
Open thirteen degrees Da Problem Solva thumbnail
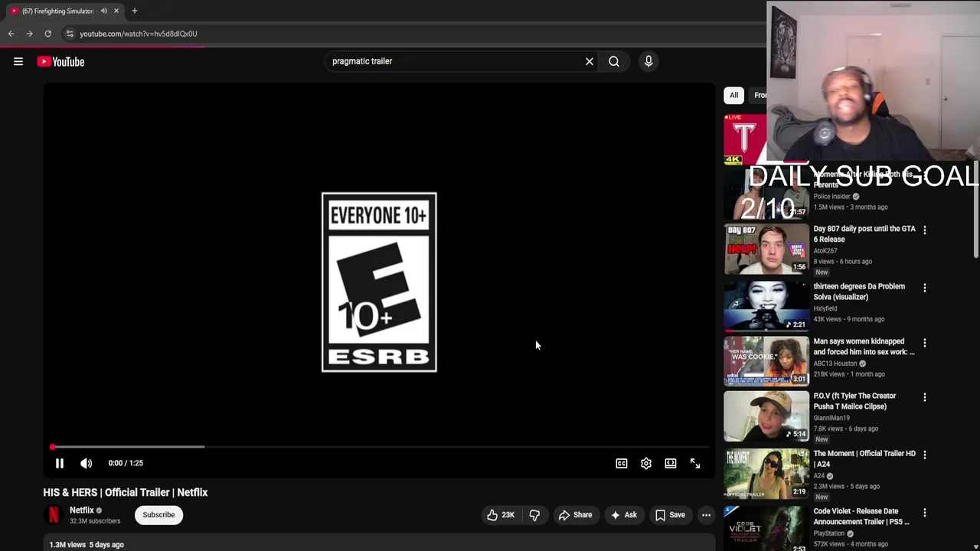pos(766,306)
